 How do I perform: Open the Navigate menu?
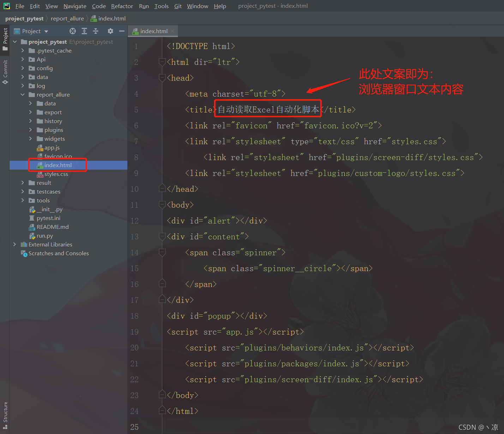[x=75, y=6]
